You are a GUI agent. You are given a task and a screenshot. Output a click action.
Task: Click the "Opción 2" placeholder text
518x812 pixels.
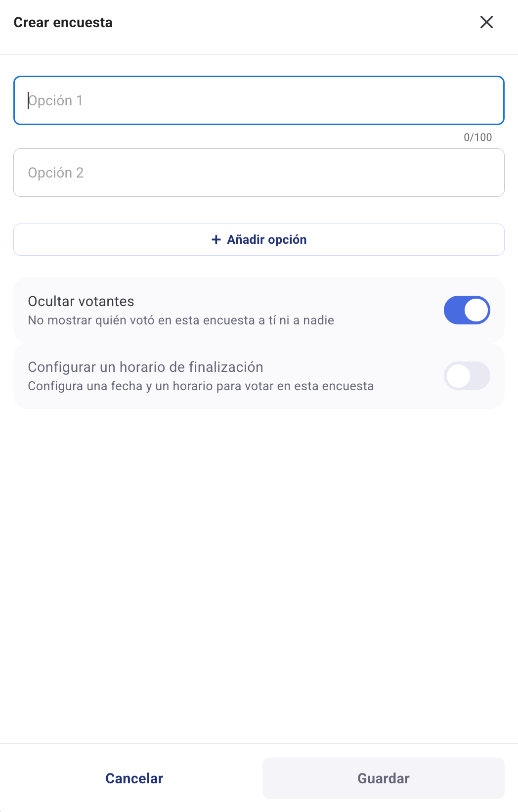[56, 173]
